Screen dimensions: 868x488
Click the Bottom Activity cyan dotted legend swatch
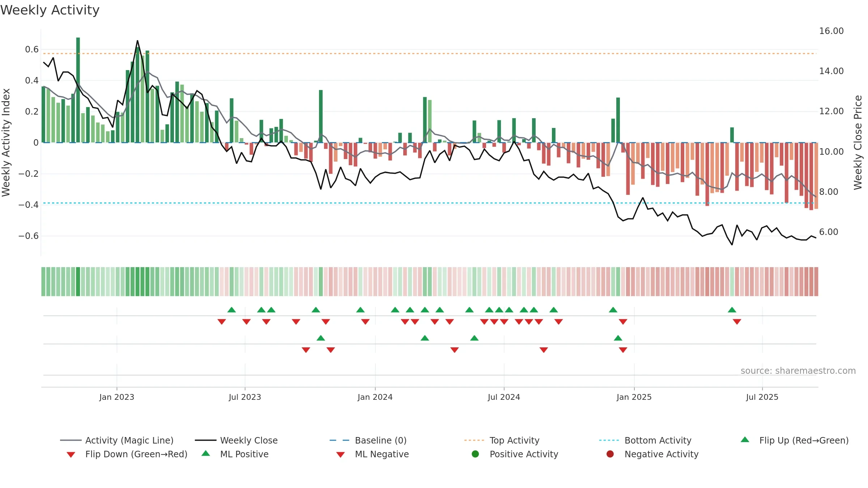click(x=609, y=440)
